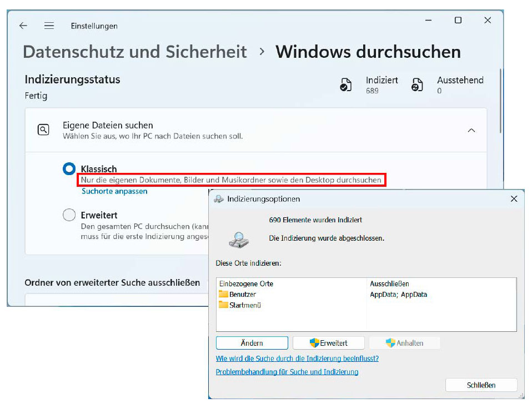Click the Windows durchsuchen page title
The width and height of the screenshot is (532, 408).
[x=368, y=52]
